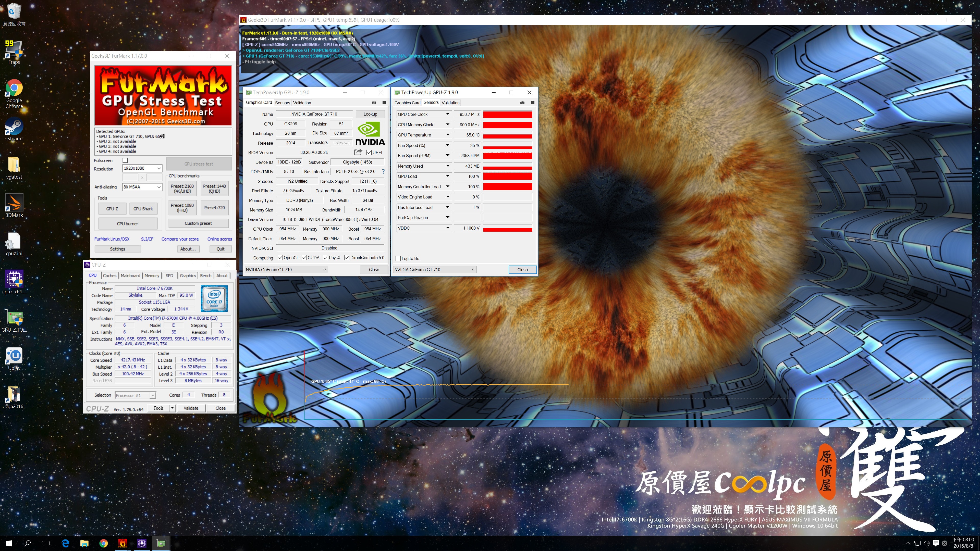
Task: Open the Compare your score link
Action: pyautogui.click(x=180, y=239)
